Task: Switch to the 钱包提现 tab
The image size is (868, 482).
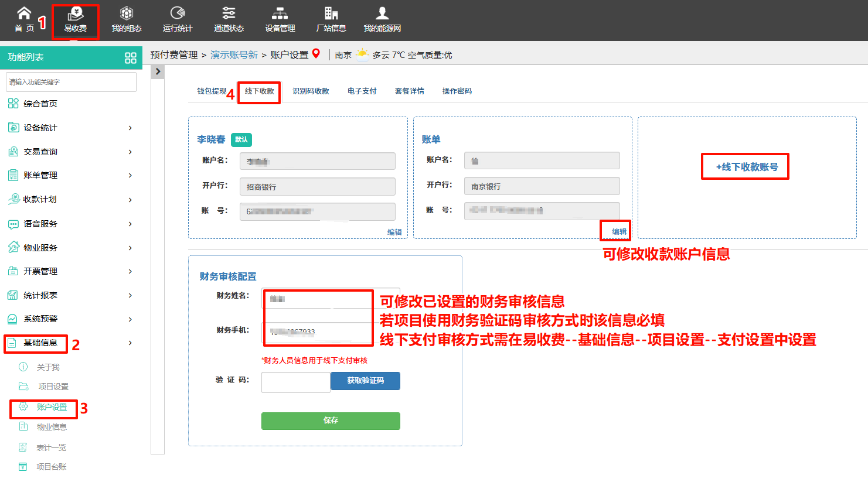Action: click(x=212, y=91)
